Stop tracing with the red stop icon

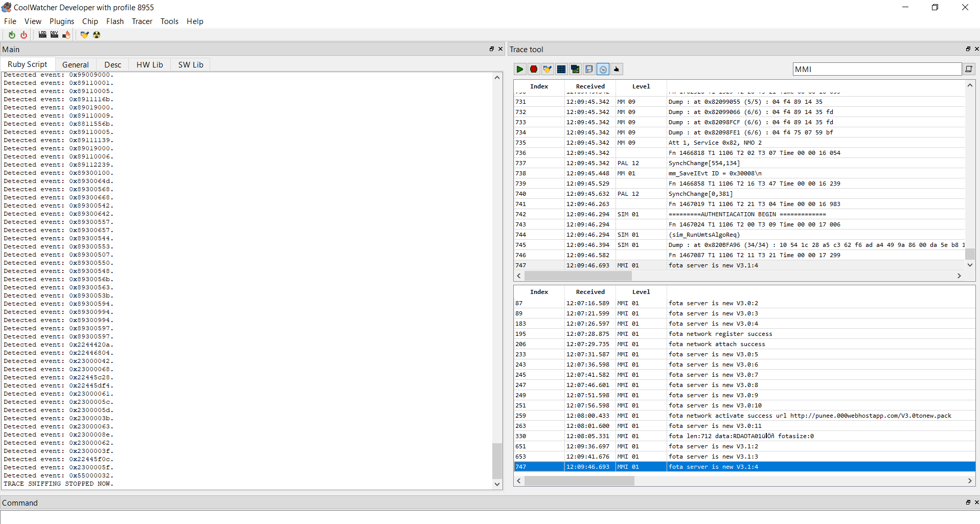point(533,69)
